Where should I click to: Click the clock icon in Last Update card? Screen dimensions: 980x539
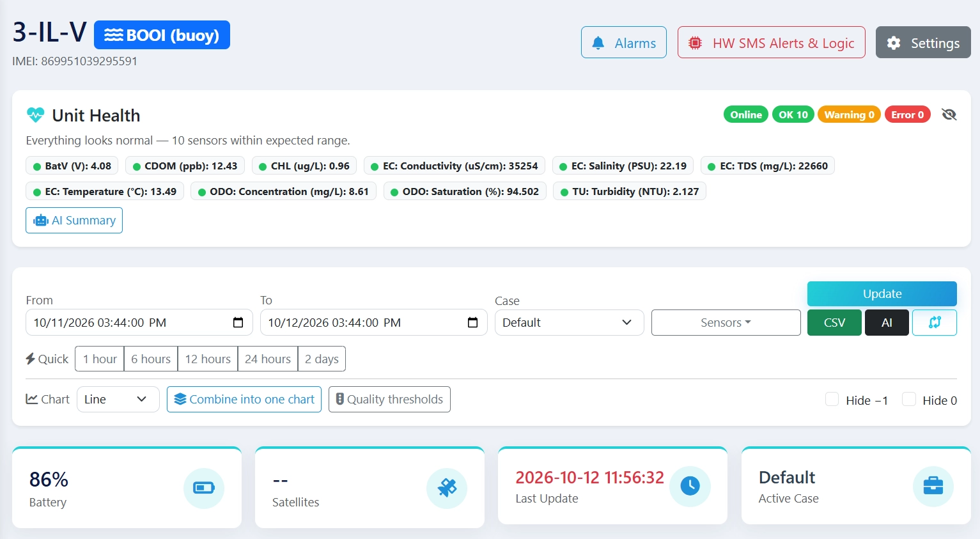(690, 486)
